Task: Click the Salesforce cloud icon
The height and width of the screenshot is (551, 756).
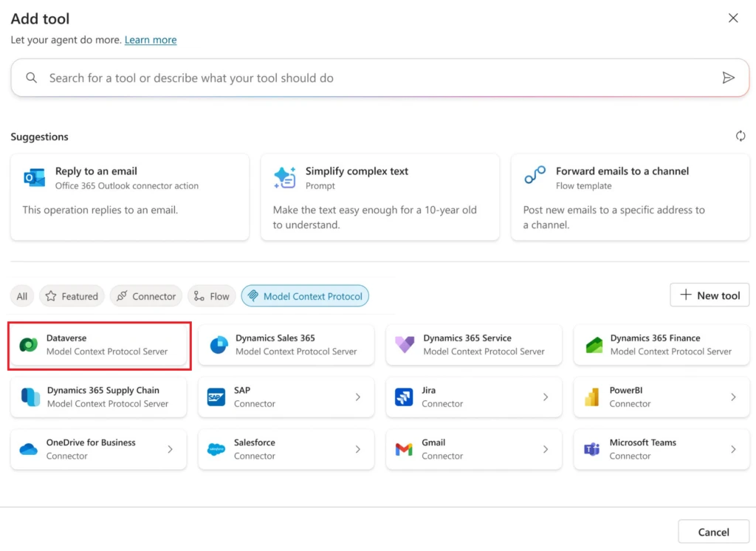Action: pos(216,449)
